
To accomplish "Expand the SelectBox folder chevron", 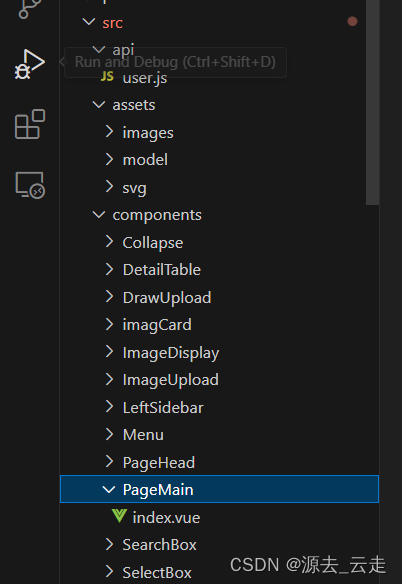I will coord(109,571).
